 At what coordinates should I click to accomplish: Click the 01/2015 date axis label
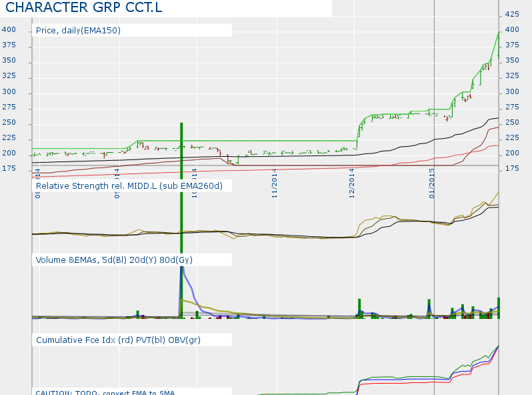[431, 183]
